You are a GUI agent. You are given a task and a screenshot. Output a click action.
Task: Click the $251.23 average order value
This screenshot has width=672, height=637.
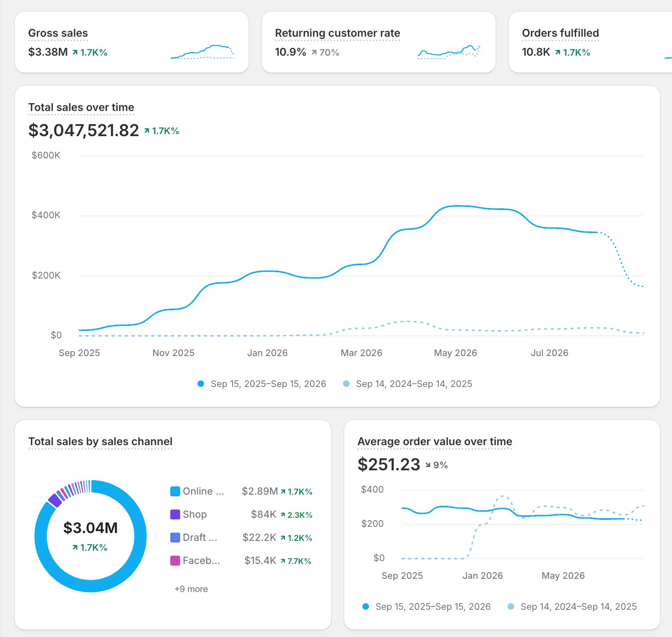[x=388, y=465]
